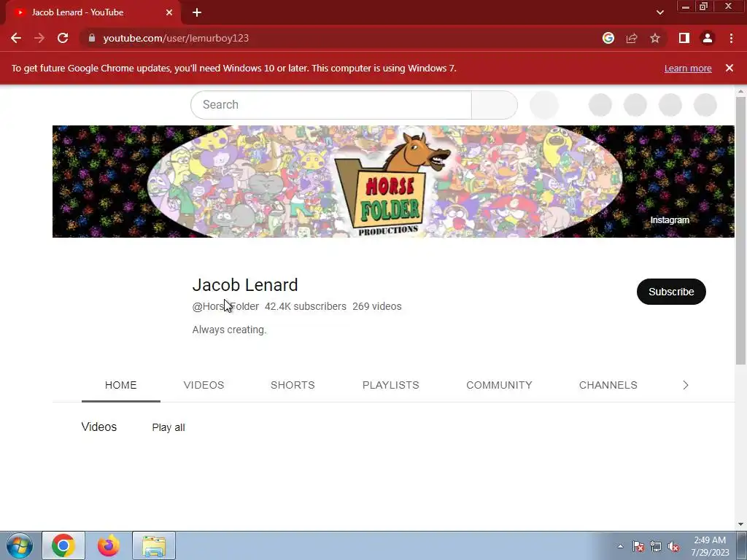The image size is (747, 560).
Task: Click the site lock icon in address bar
Action: (92, 38)
